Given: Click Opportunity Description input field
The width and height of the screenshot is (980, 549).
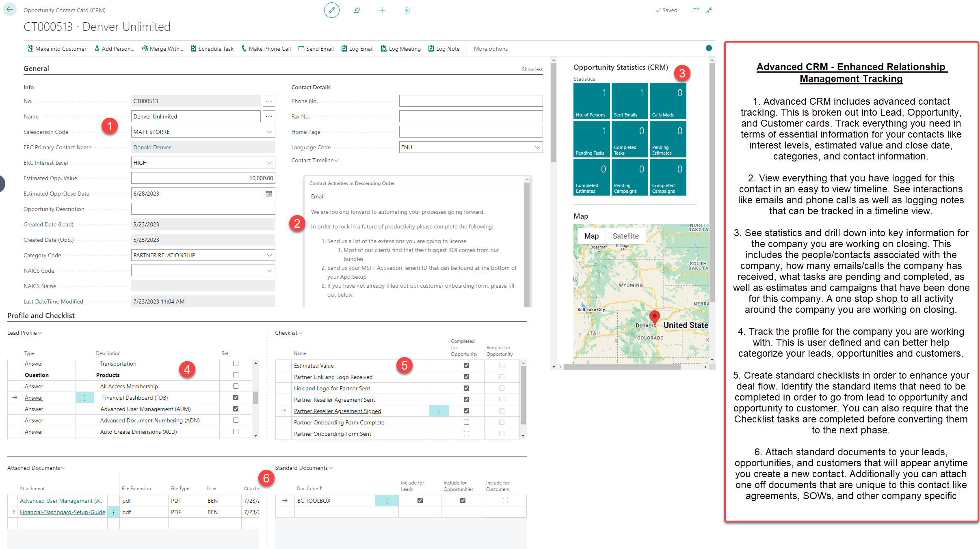Looking at the screenshot, I should [203, 209].
